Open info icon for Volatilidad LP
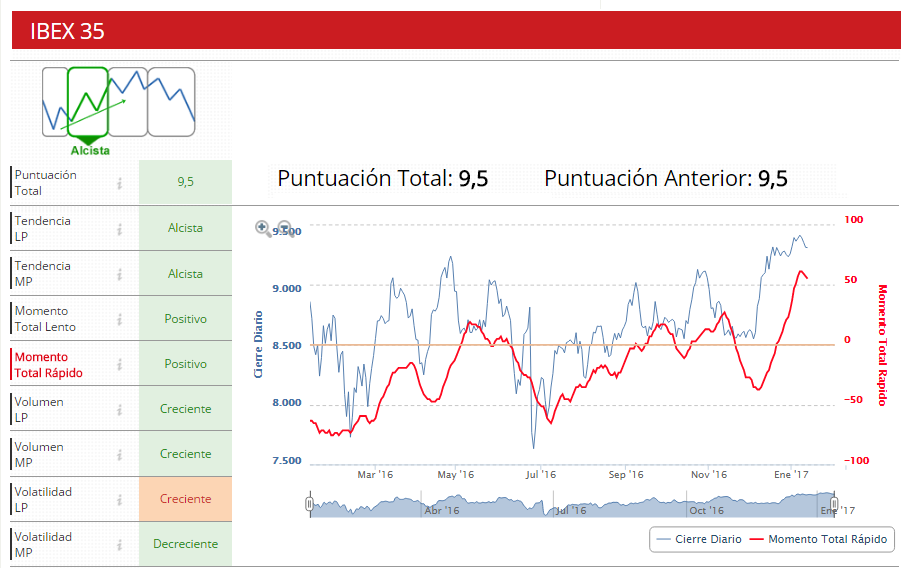The image size is (903, 568). 120,499
